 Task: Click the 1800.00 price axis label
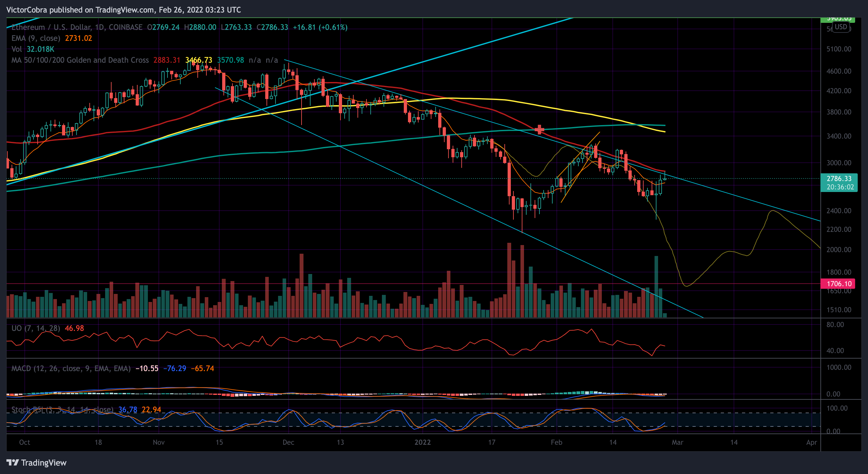tap(839, 272)
